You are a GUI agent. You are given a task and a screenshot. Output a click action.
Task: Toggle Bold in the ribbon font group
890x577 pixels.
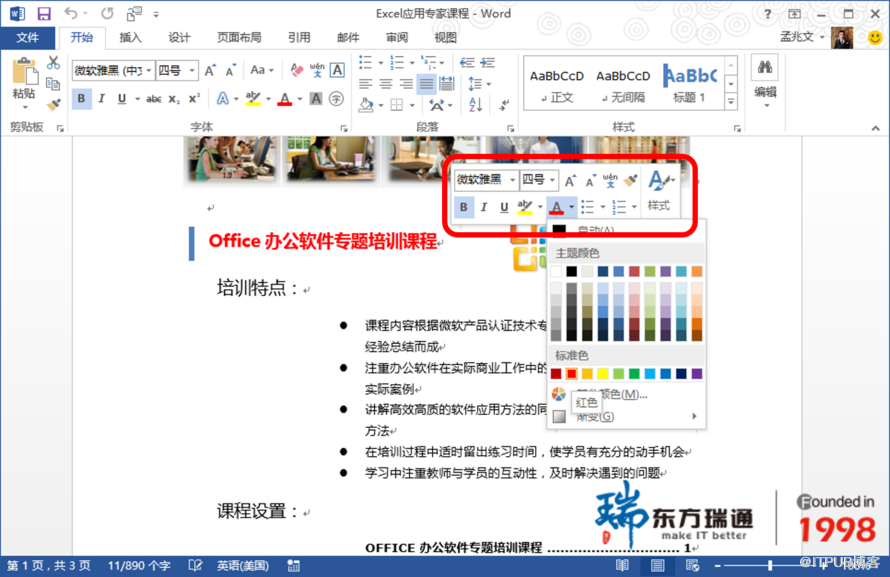pos(82,99)
